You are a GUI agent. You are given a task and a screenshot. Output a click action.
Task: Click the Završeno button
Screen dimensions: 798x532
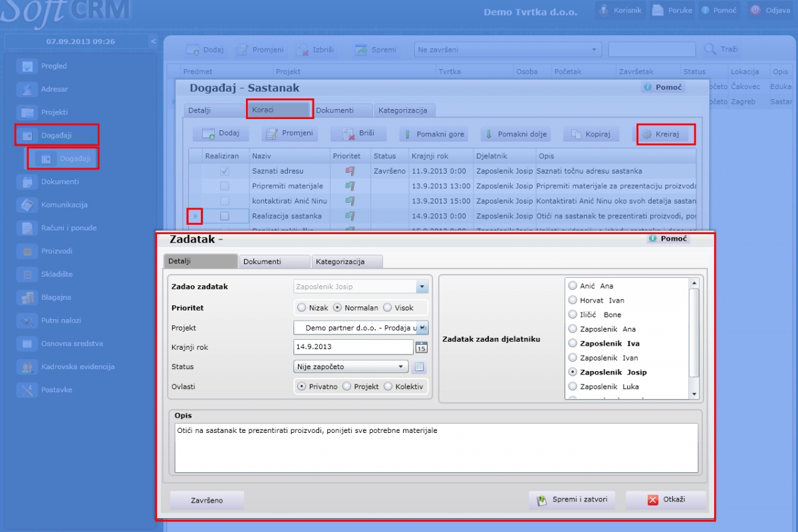(207, 500)
